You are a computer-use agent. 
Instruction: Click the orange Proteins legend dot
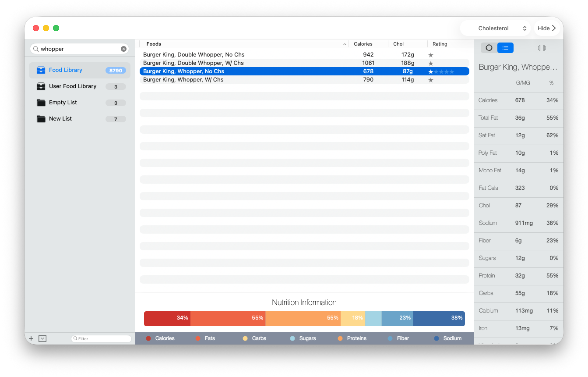340,338
